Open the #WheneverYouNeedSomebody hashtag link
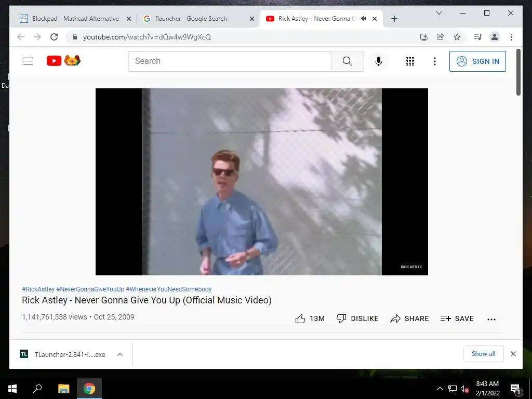The height and width of the screenshot is (399, 532). coord(169,289)
